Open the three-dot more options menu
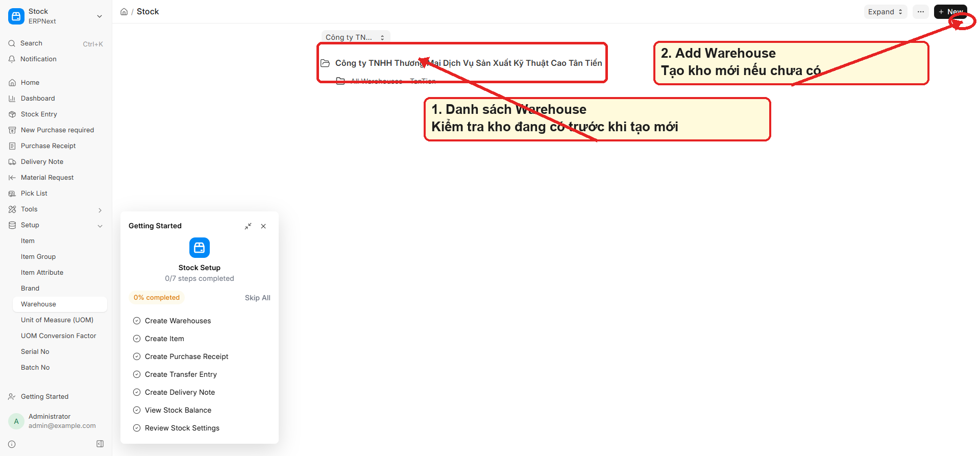The image size is (980, 456). [x=921, y=12]
